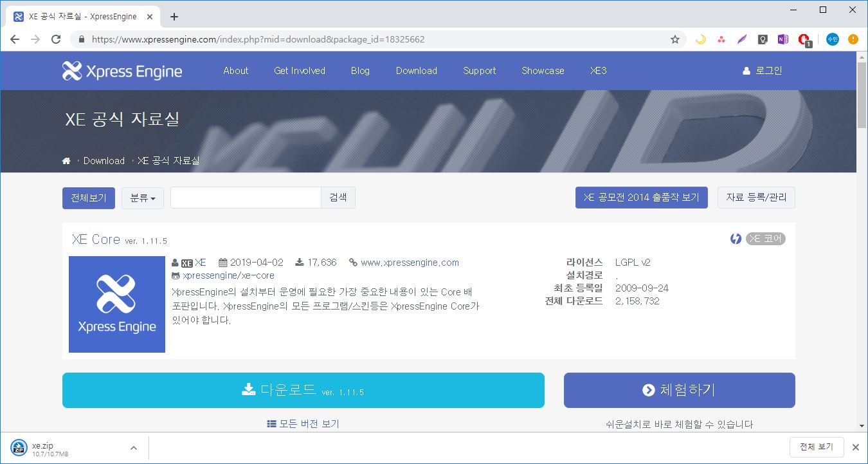This screenshot has width=868, height=464.
Task: Click the 다운로드 ver. 1.11.5 button
Action: [303, 390]
